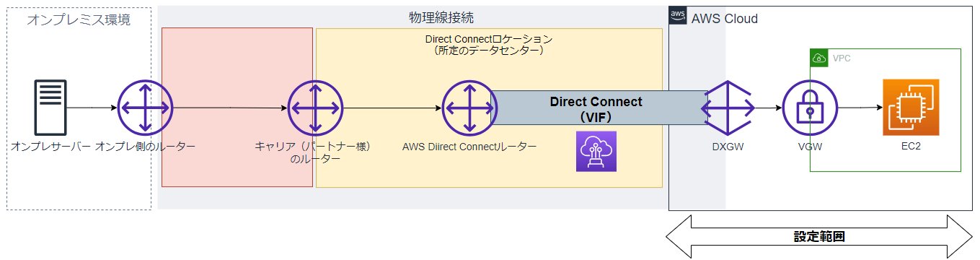Click the 設定範囲 double-headed arrow

pos(818,235)
